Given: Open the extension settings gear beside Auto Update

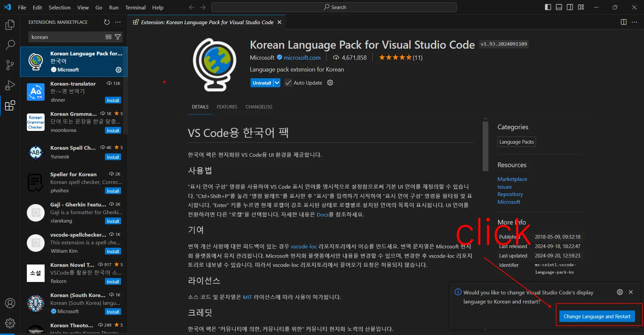Looking at the screenshot, I should (330, 83).
